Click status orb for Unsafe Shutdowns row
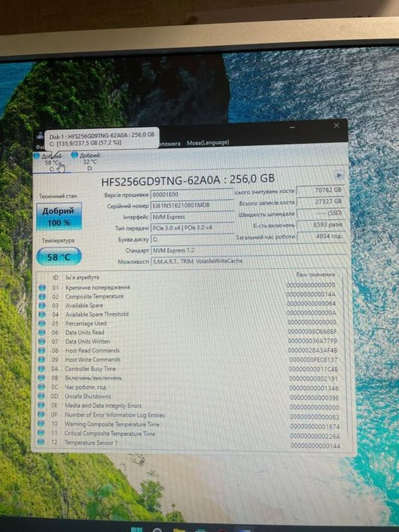 click(x=42, y=396)
